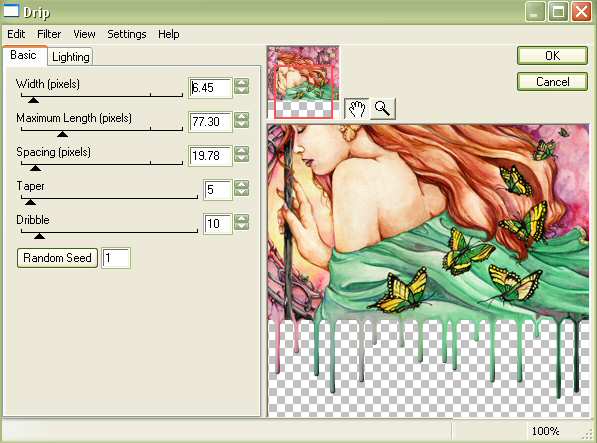Click the navigator preview thumbnail
The image size is (597, 443).
[303, 82]
